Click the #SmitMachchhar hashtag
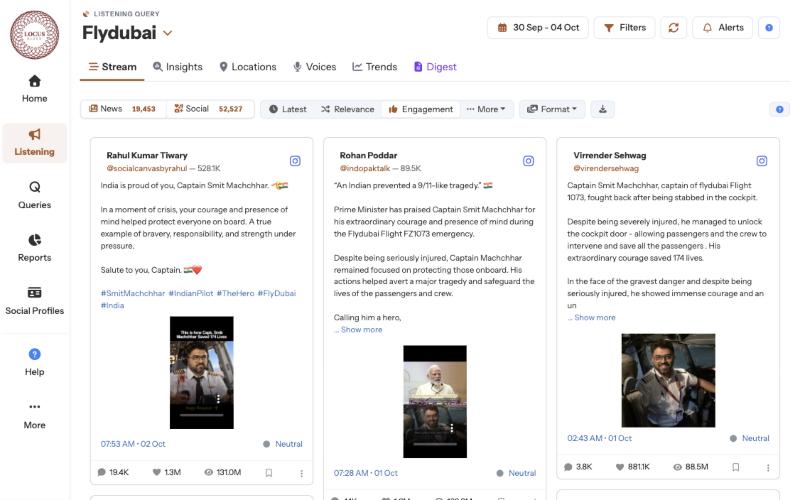 coord(133,293)
